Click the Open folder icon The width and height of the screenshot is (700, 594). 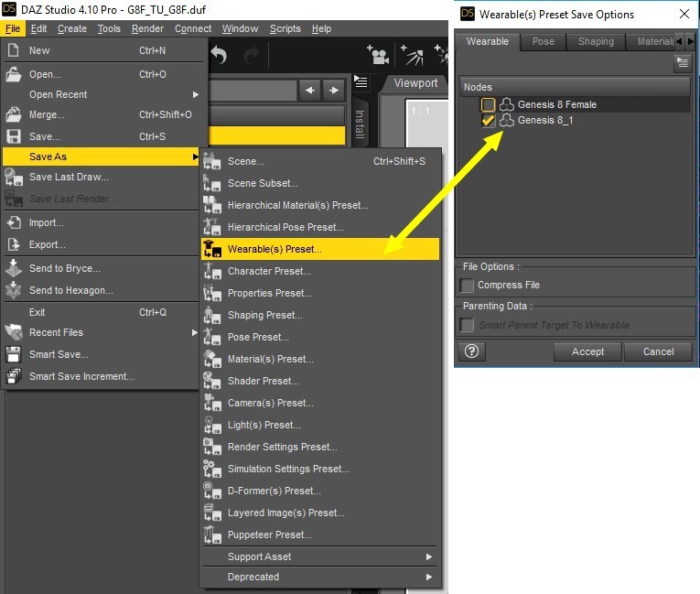14,74
